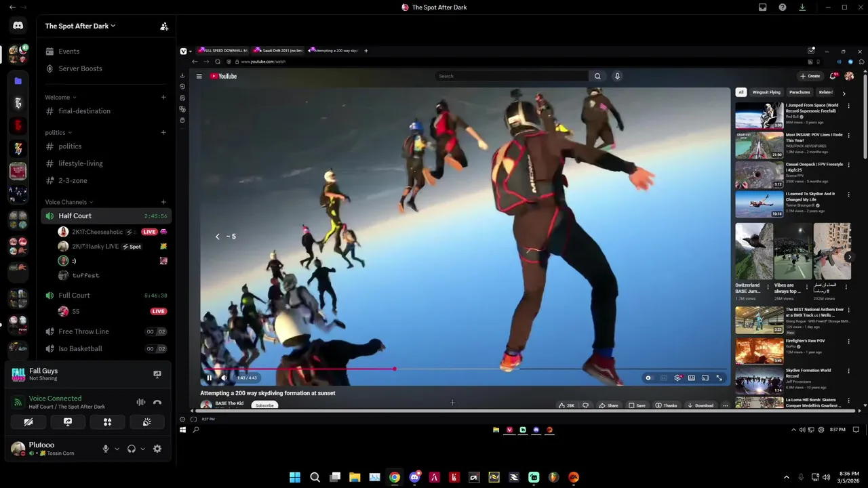This screenshot has height=488, width=868.
Task: Expand The Spot After Dark server menu
Action: pyautogui.click(x=80, y=26)
